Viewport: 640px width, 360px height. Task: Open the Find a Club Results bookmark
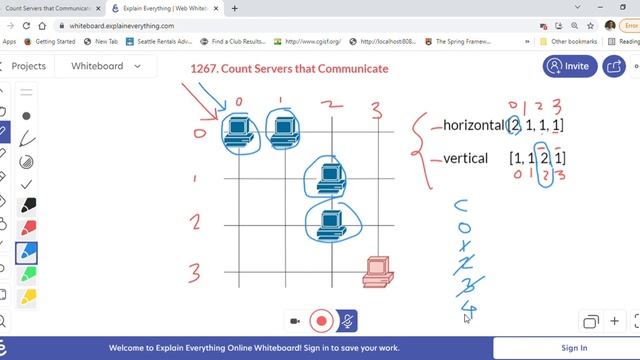pyautogui.click(x=233, y=42)
